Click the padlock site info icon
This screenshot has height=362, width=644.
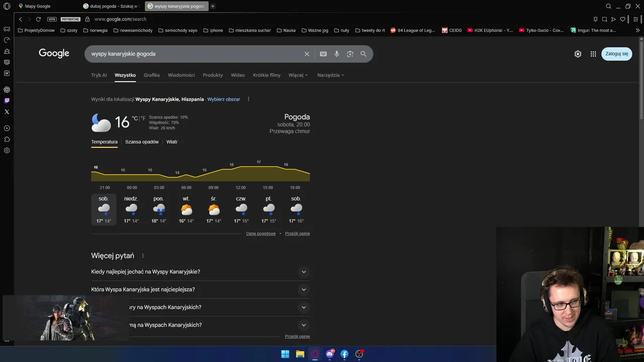pos(88,19)
